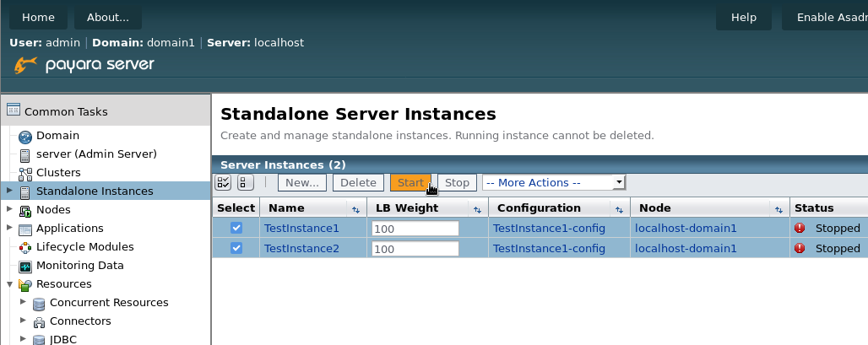The image size is (868, 345).
Task: Expand the Standalone Instances tree node
Action: point(9,191)
